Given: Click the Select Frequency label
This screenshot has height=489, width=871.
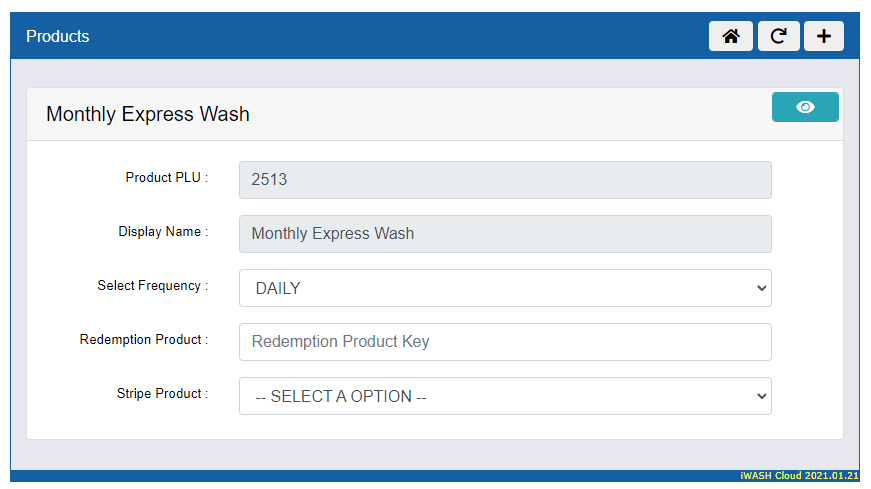Looking at the screenshot, I should click(x=152, y=286).
